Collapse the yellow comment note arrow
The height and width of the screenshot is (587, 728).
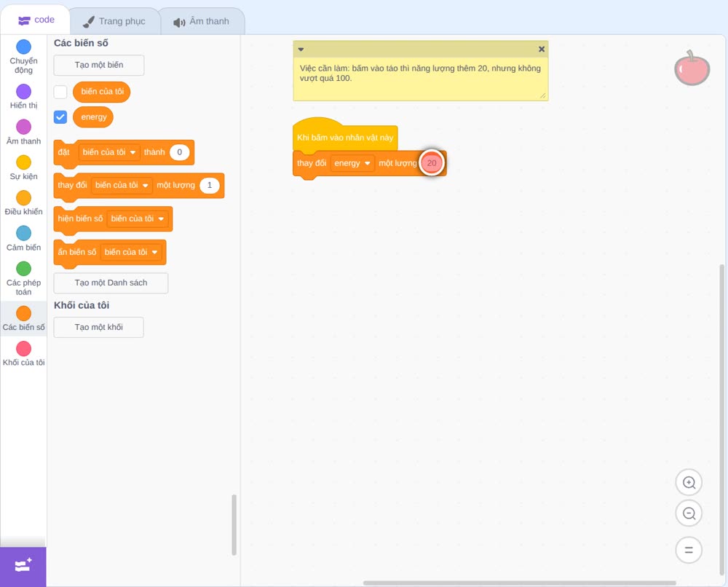[301, 50]
